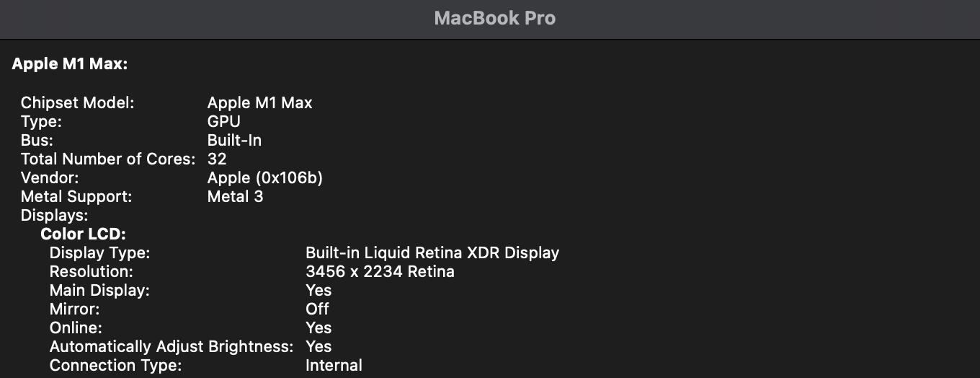Click the MacBook Pro window title

[494, 19]
